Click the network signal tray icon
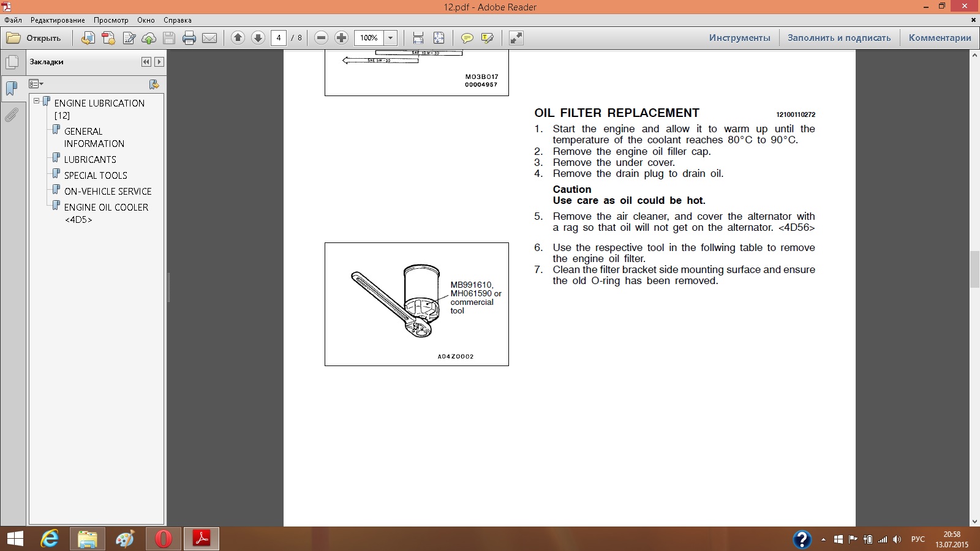 (883, 539)
